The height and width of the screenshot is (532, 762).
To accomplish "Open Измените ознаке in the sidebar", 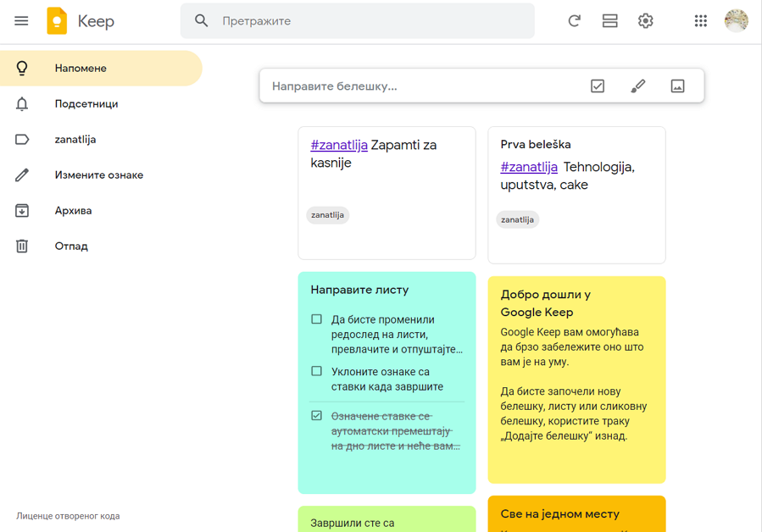I will pyautogui.click(x=101, y=175).
